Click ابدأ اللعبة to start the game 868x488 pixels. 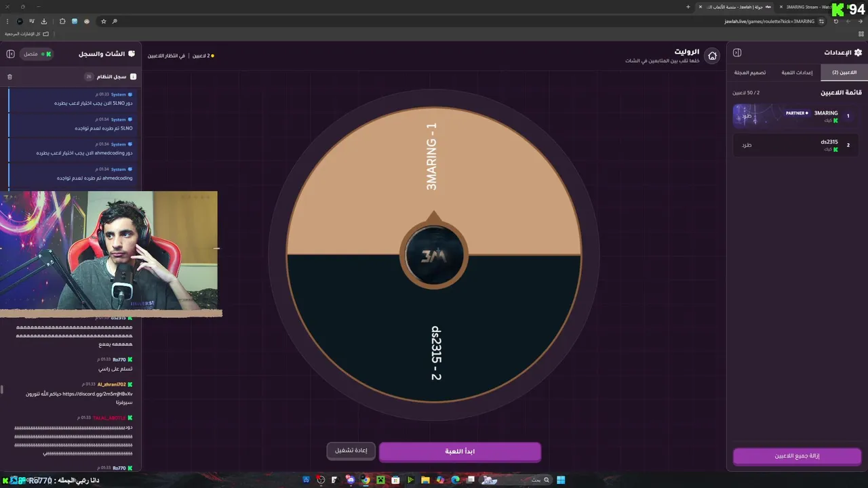point(460,451)
